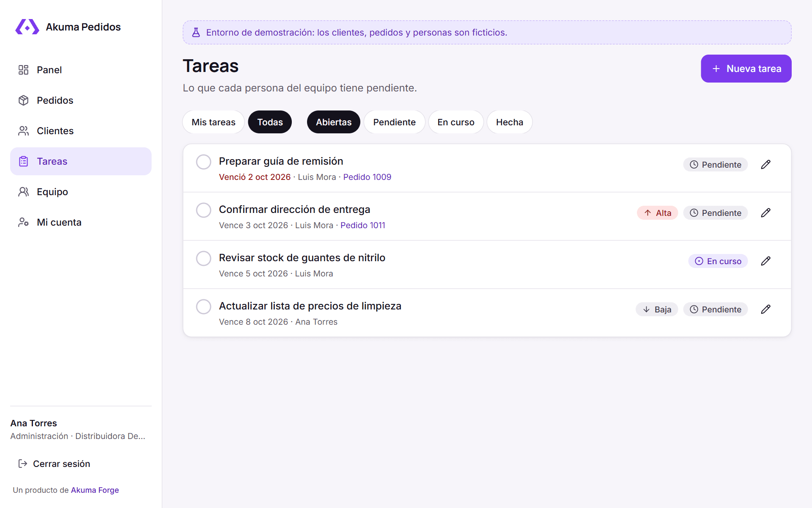
Task: Click the flask icon in demo banner
Action: click(x=196, y=33)
